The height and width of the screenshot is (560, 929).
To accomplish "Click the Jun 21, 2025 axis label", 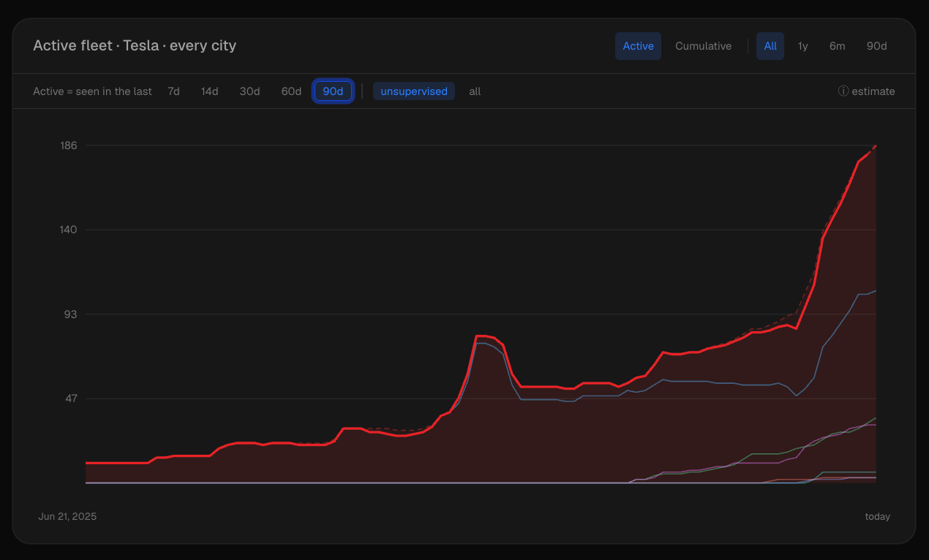I will pyautogui.click(x=67, y=516).
